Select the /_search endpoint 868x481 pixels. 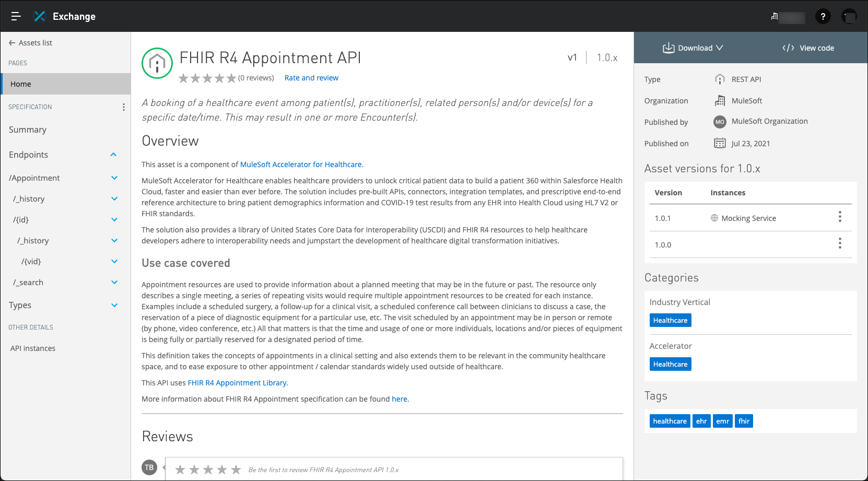(28, 283)
